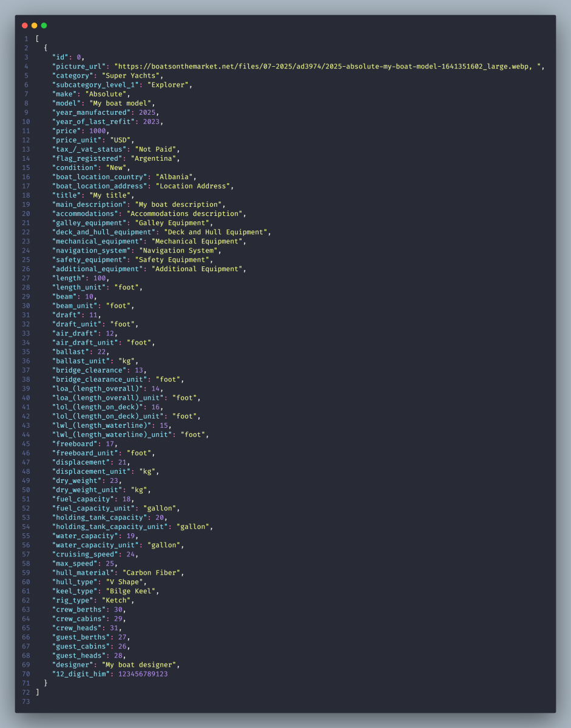Select the "Galley Equipment" value
Image resolution: width=571 pixels, height=728 pixels.
coord(172,223)
